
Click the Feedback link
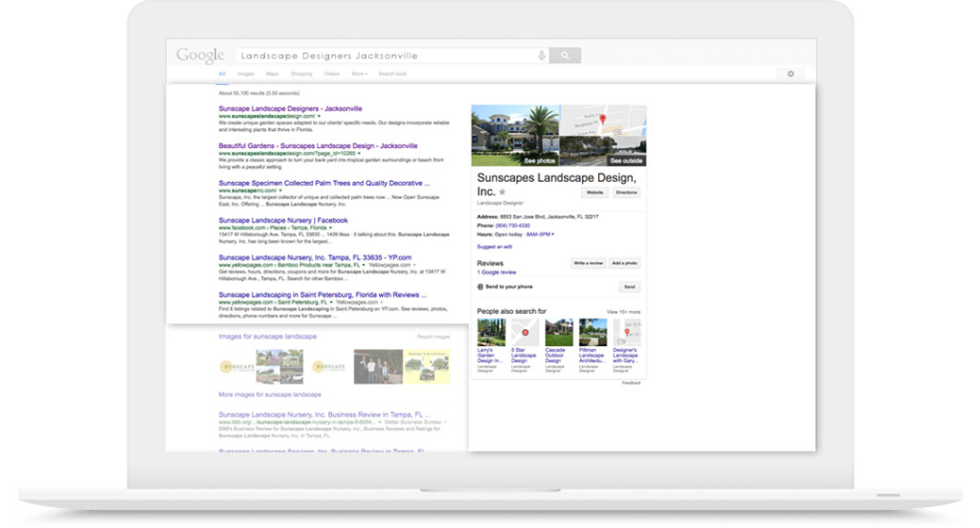632,383
